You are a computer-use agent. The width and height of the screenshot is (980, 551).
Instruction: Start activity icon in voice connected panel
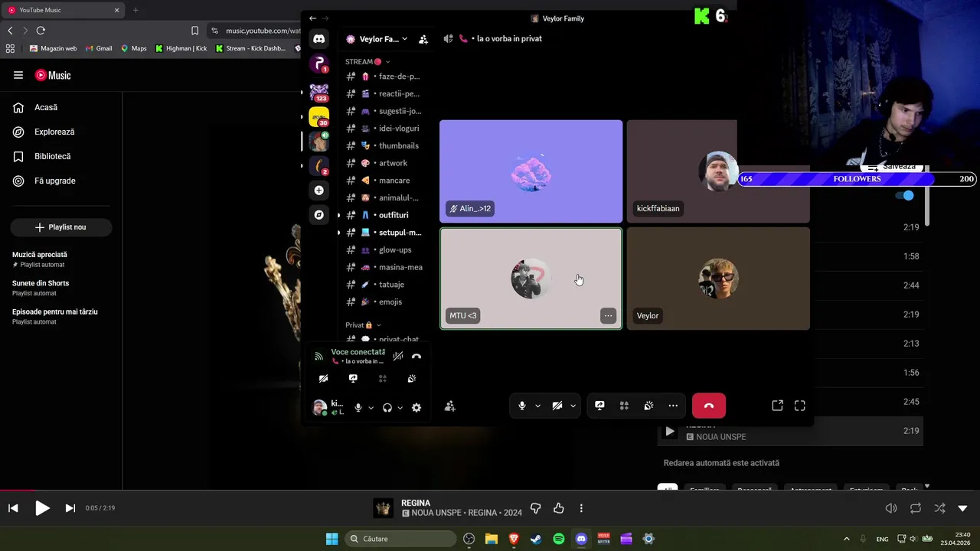[383, 379]
